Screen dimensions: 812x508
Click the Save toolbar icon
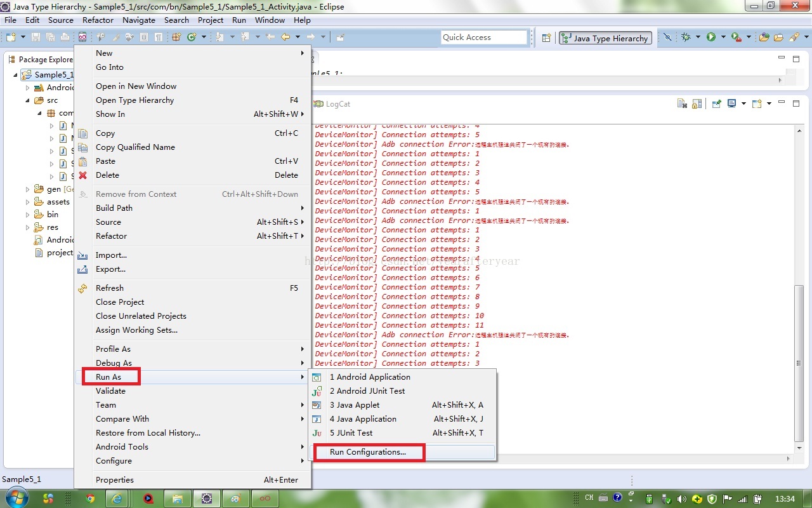36,37
